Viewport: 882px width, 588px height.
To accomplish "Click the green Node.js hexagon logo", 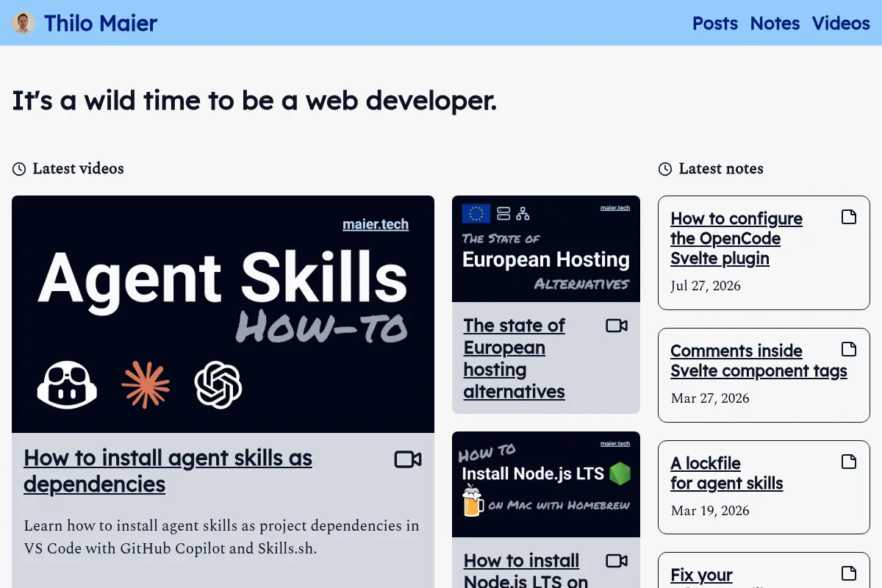I will [620, 474].
